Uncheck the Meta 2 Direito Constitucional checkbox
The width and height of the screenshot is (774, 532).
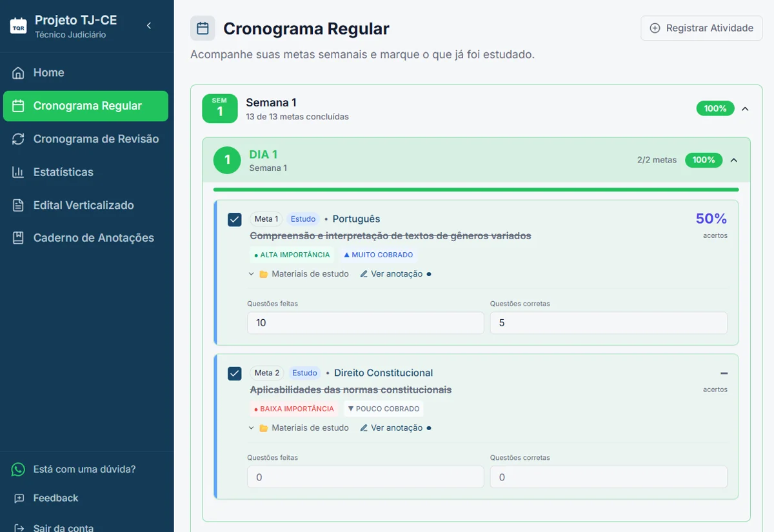(235, 373)
